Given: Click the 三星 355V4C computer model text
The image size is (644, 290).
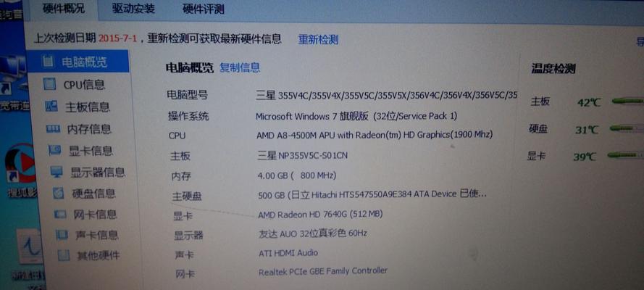Looking at the screenshot, I should coord(386,96).
